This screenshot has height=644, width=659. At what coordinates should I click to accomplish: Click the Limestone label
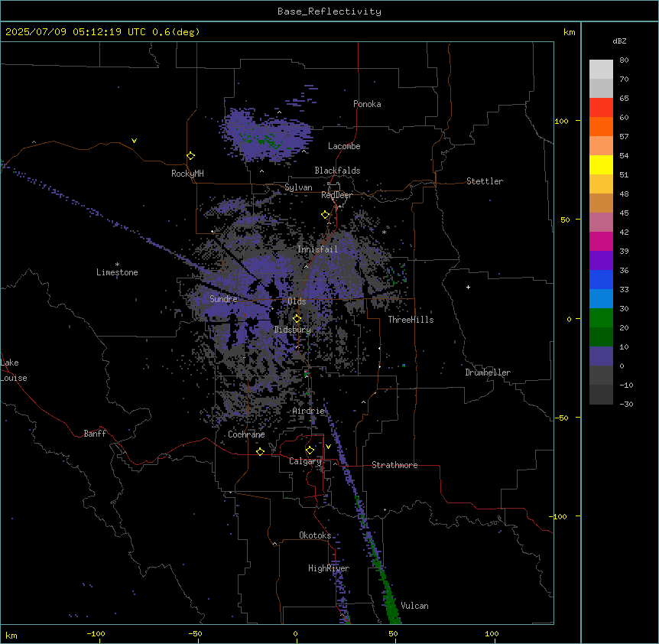coord(117,272)
